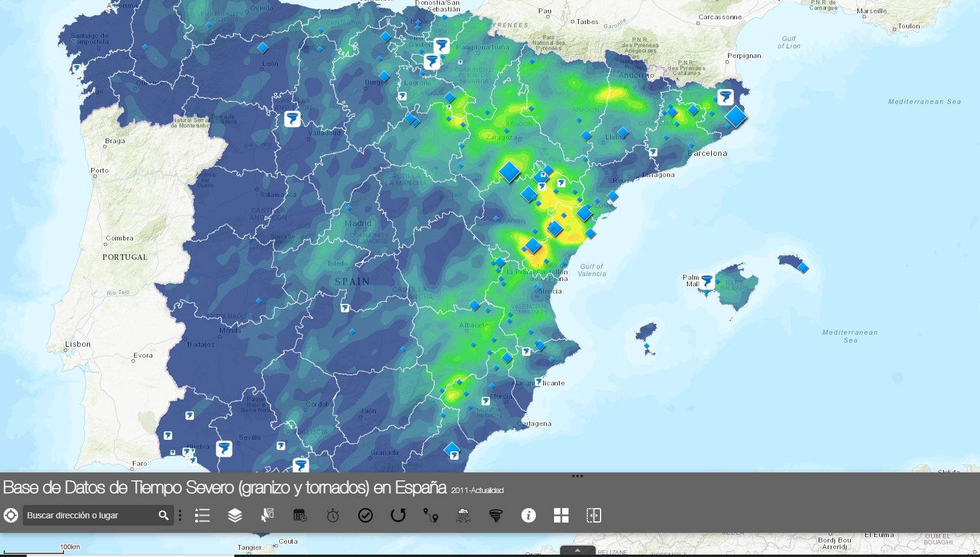Click the my location target icon

11,515
